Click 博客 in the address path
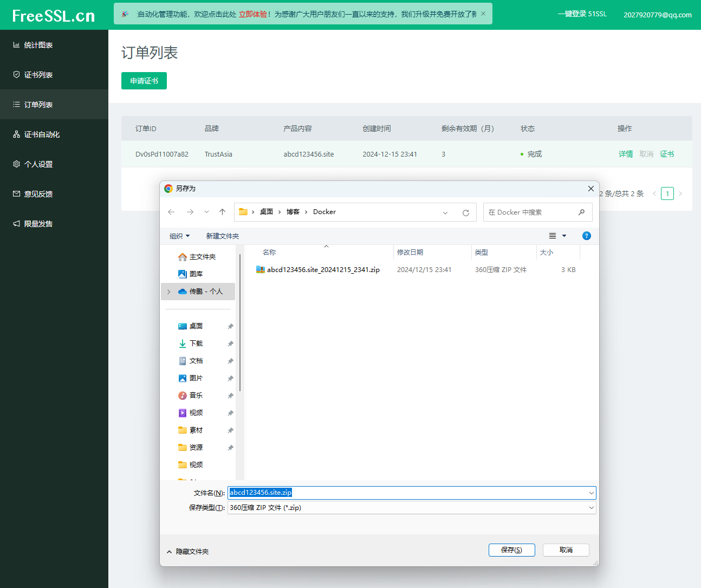The image size is (701, 588). click(293, 212)
